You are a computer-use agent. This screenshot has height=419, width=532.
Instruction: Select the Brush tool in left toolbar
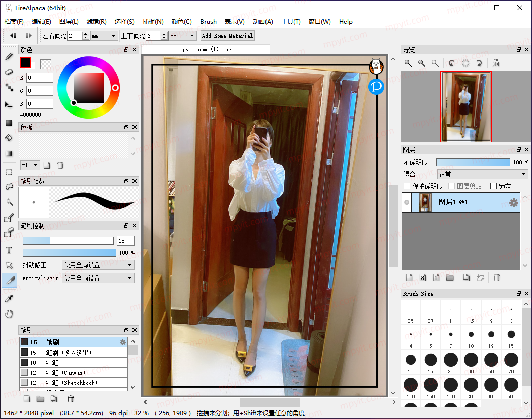tap(9, 57)
